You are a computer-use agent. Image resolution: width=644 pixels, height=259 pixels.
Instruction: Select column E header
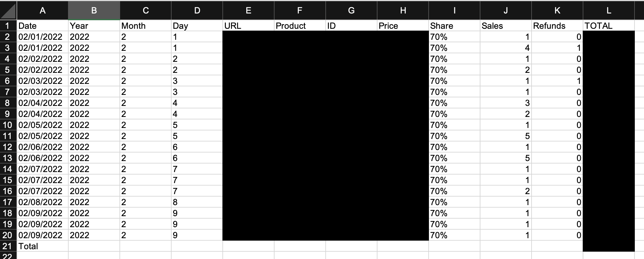click(x=248, y=10)
